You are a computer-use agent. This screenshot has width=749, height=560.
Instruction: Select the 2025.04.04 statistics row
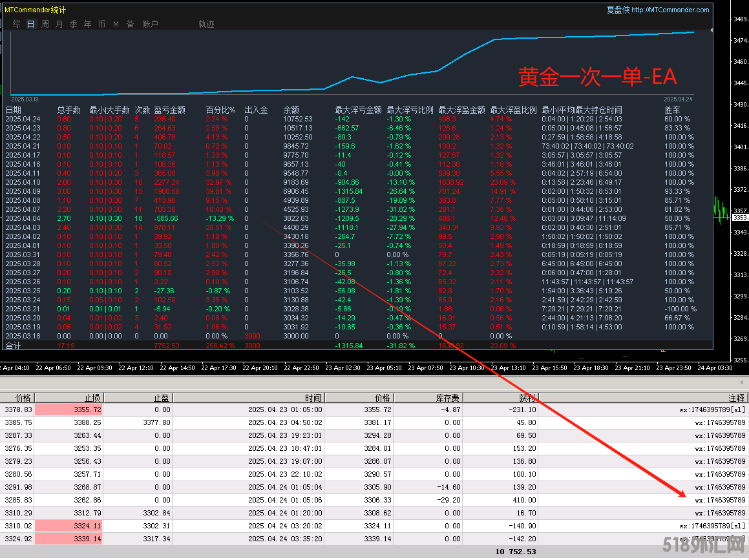358,219
